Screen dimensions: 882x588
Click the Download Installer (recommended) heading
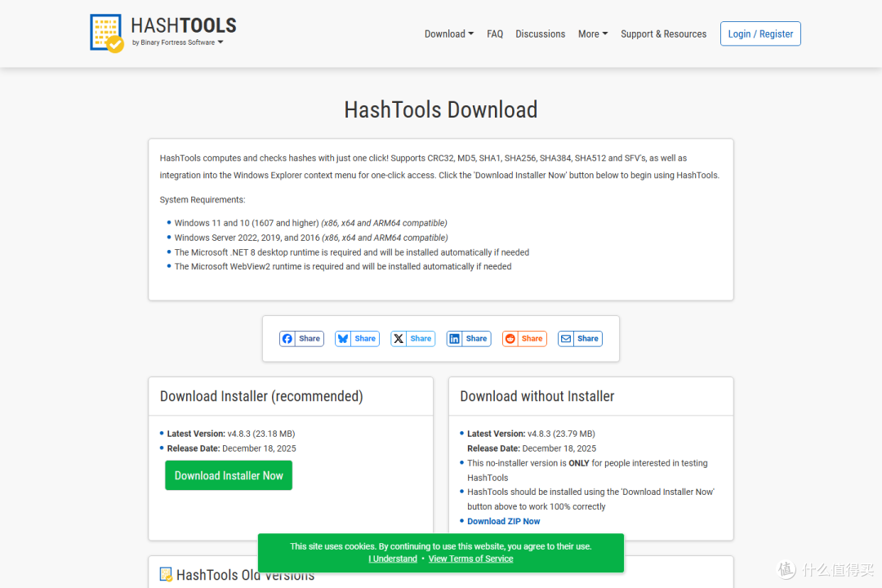click(x=261, y=396)
